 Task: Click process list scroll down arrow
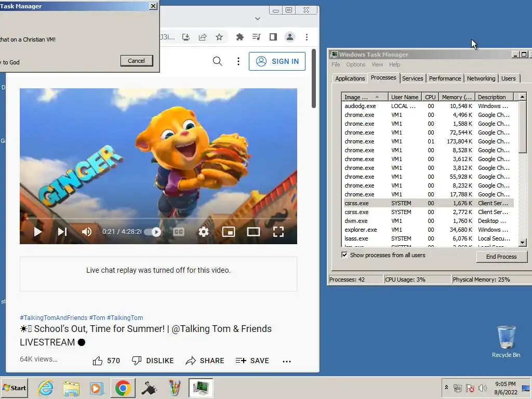(x=523, y=242)
